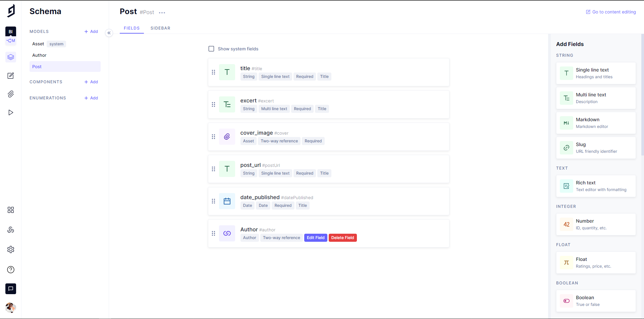Open the Apps grid icon in sidebar
Screen dimensions: 644x319
[10, 210]
